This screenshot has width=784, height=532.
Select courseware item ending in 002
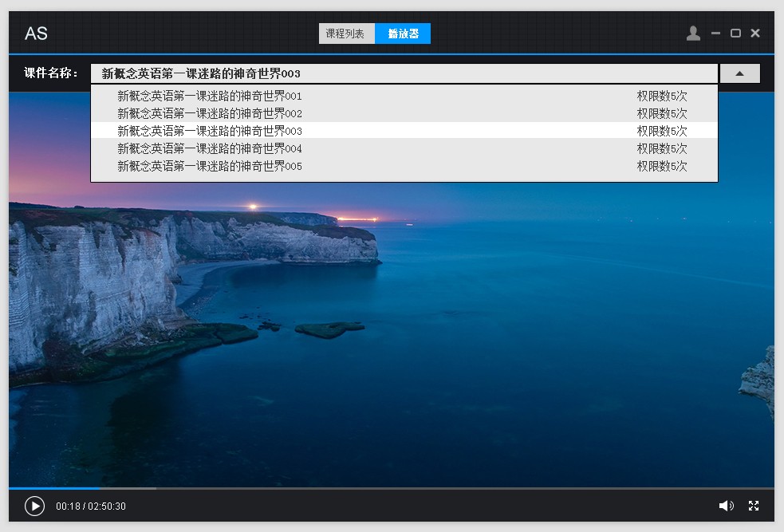click(210, 113)
